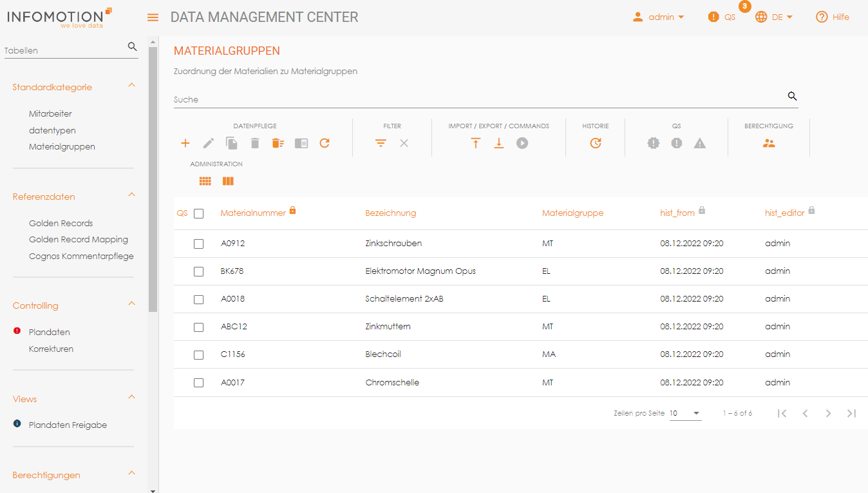Tick the checkbox for row A0912

coord(199,244)
